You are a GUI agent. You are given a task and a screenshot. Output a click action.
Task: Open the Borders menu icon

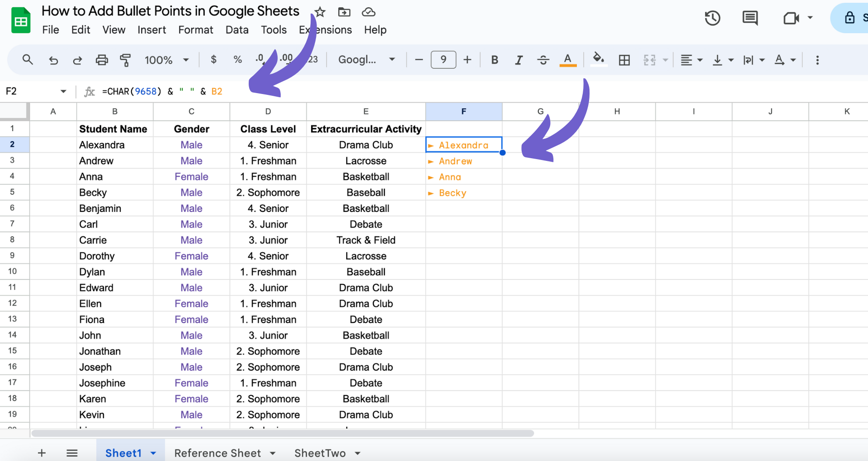624,60
